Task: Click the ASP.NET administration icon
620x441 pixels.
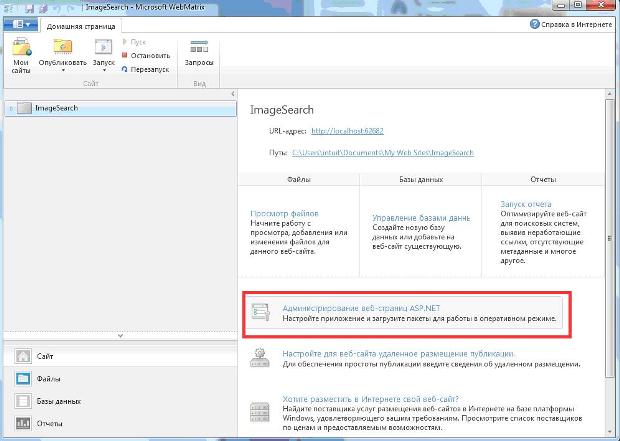Action: (261, 312)
